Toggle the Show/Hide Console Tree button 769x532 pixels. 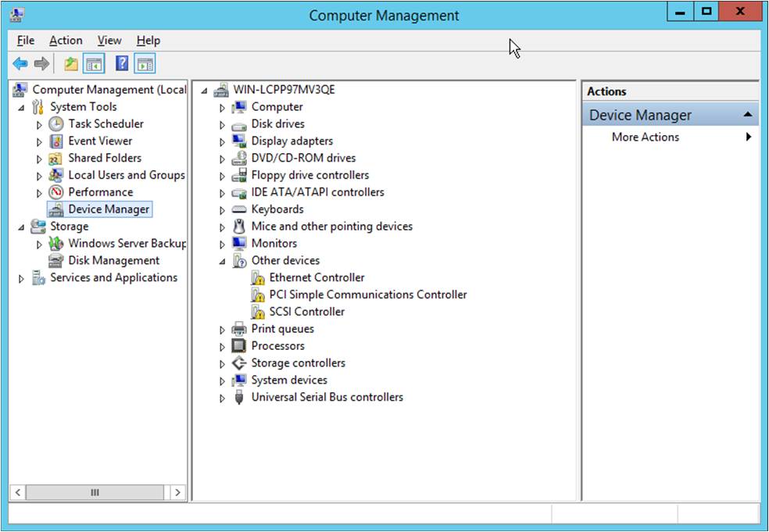pyautogui.click(x=95, y=64)
